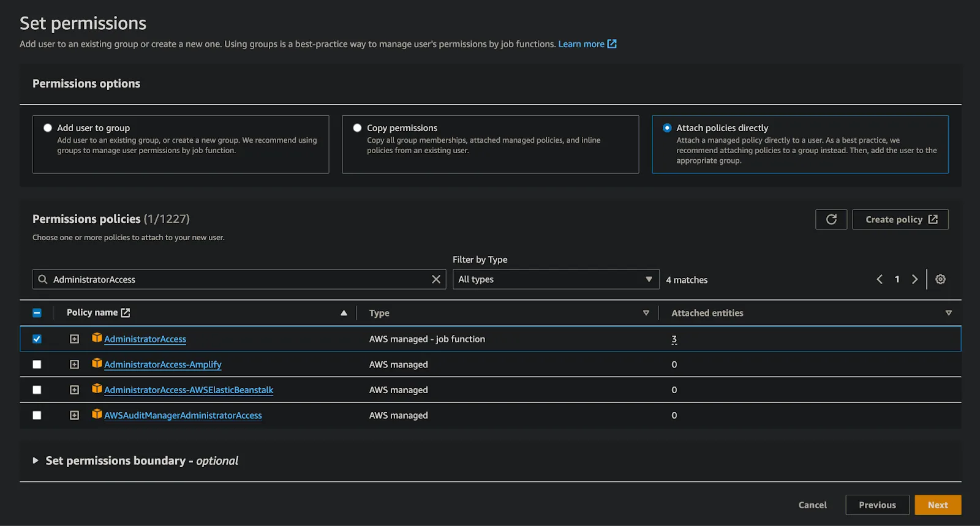The width and height of the screenshot is (980, 526).
Task: Select Attach policies directly option
Action: click(667, 128)
